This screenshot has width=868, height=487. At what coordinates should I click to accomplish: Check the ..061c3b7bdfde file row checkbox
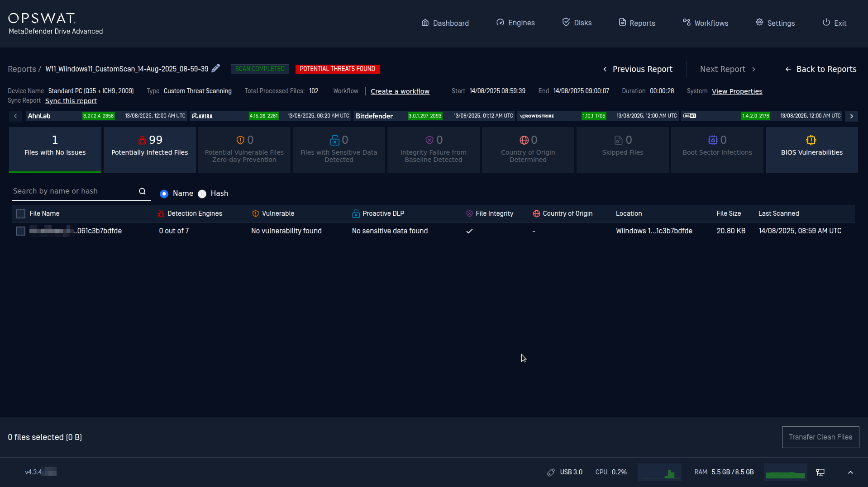click(x=21, y=231)
